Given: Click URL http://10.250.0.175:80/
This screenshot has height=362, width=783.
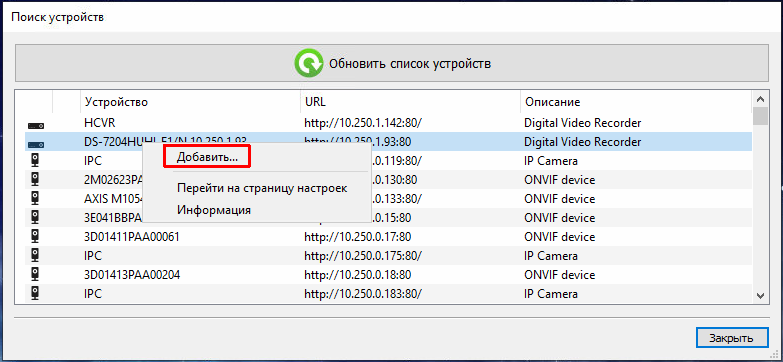Looking at the screenshot, I should (x=363, y=256).
